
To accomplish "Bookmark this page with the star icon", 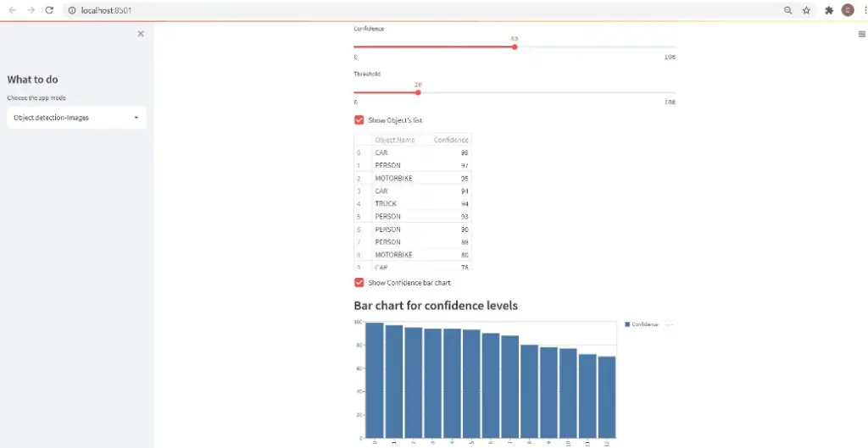I will tap(806, 10).
